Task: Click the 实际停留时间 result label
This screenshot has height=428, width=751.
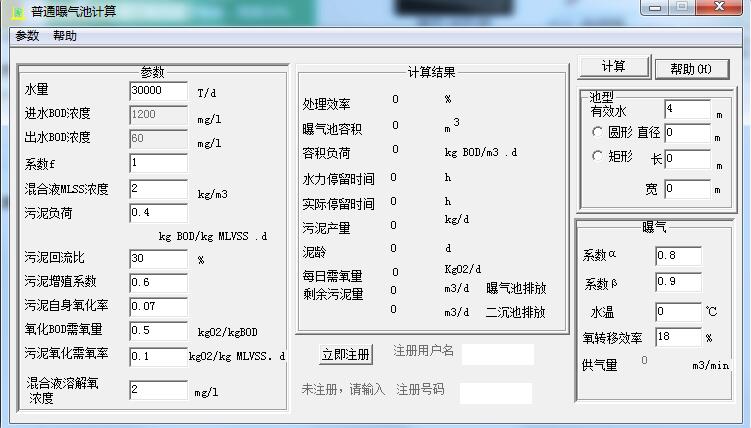Action: click(338, 204)
